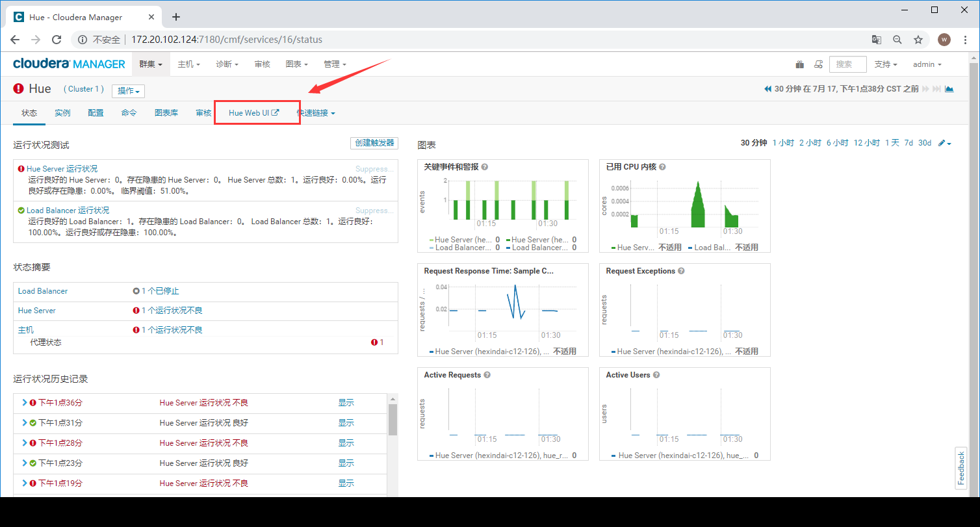The image size is (980, 527).
Task: Set the chart time range to 30d
Action: click(x=925, y=143)
